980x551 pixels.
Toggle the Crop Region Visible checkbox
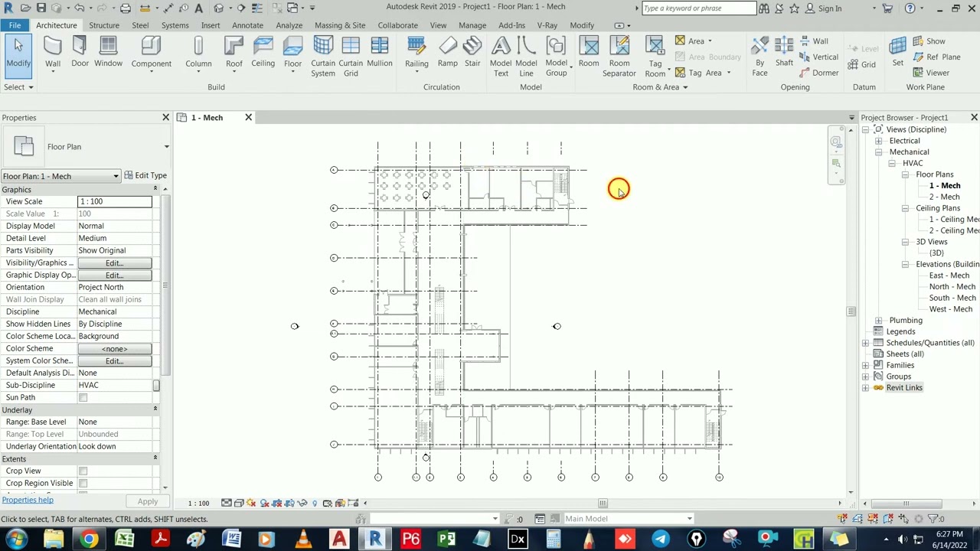(x=83, y=483)
